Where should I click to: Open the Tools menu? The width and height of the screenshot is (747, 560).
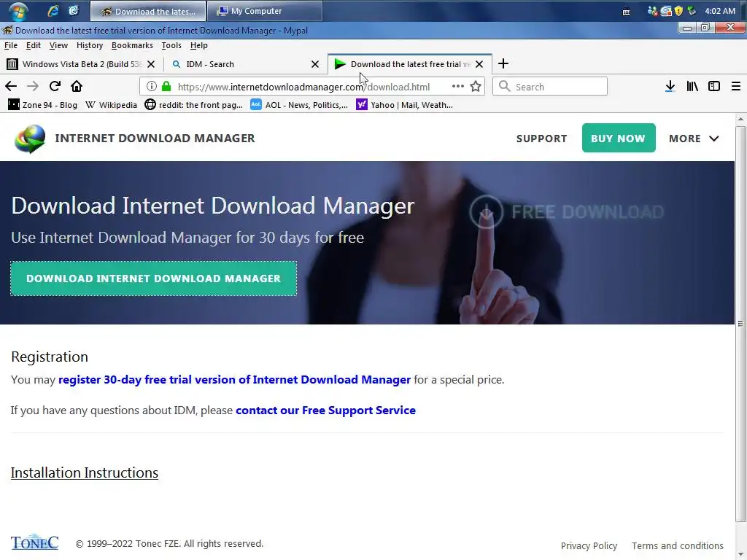coord(171,45)
